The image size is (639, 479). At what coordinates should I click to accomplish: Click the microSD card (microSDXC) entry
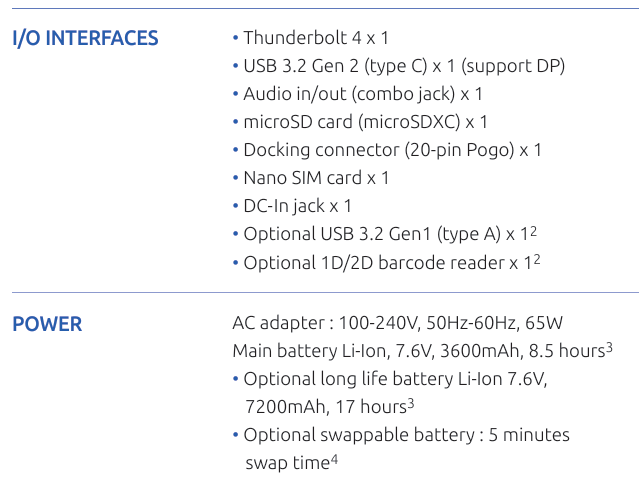pos(365,122)
